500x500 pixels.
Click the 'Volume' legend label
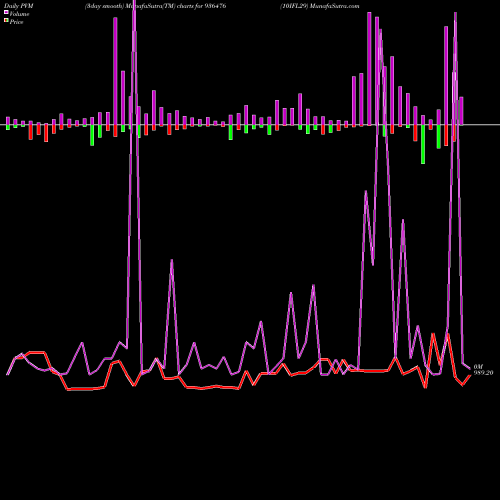pyautogui.click(x=19, y=14)
